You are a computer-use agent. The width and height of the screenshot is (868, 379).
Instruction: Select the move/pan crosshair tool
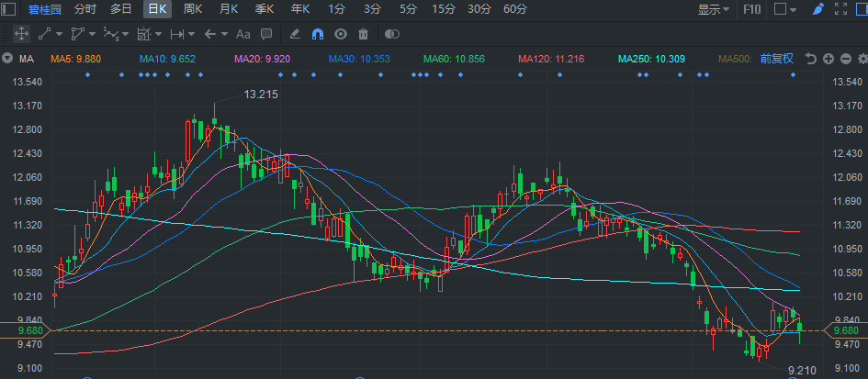pyautogui.click(x=21, y=34)
